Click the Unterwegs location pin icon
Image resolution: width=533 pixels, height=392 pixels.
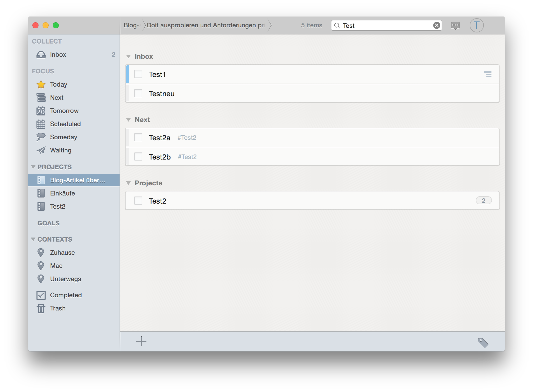click(41, 279)
